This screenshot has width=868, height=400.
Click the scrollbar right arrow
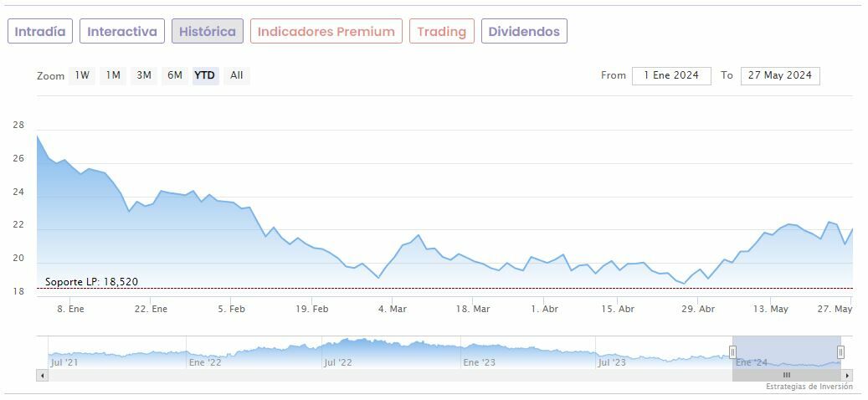click(847, 375)
